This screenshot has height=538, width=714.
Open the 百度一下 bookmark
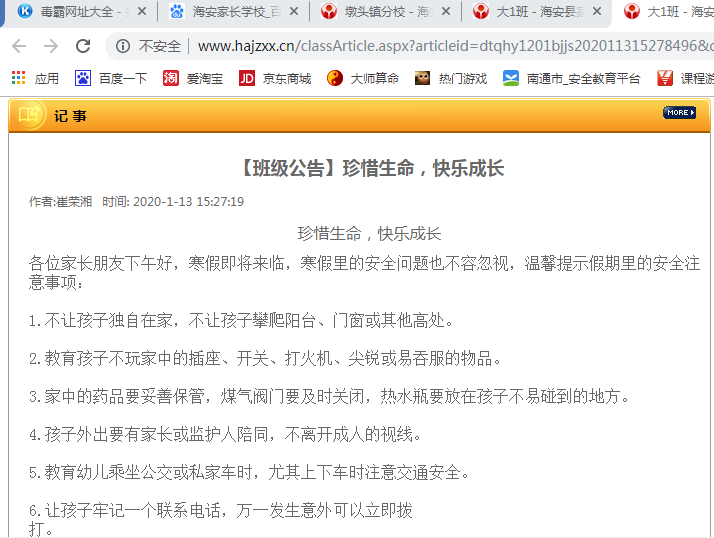click(111, 78)
